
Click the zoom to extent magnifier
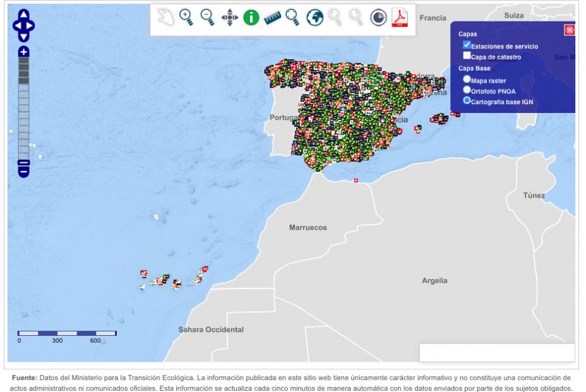pyautogui.click(x=292, y=18)
